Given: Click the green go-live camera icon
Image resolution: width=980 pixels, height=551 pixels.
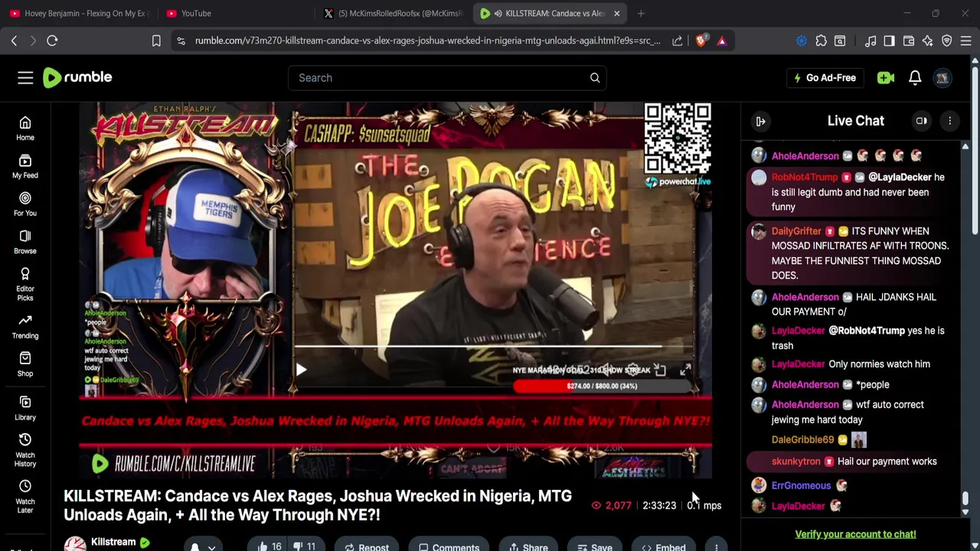Looking at the screenshot, I should (886, 77).
